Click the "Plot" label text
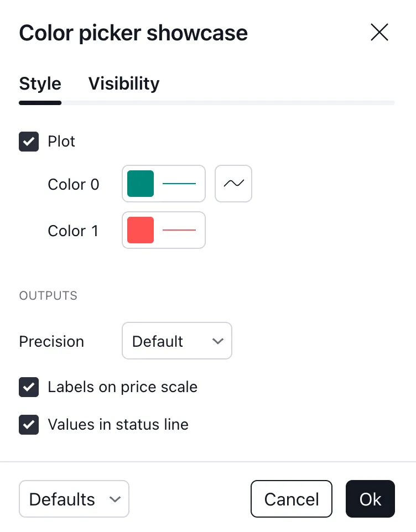 point(61,142)
